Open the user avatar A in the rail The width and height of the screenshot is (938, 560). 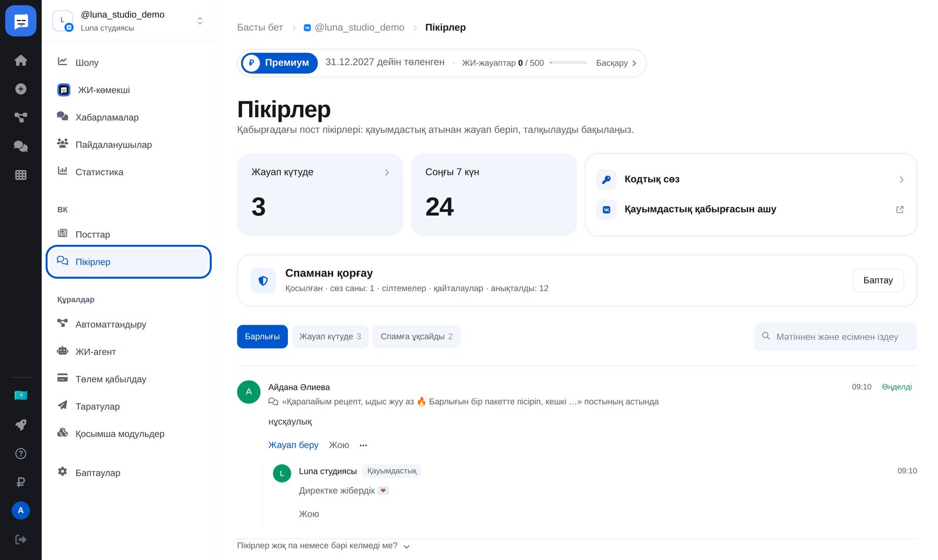pyautogui.click(x=21, y=510)
